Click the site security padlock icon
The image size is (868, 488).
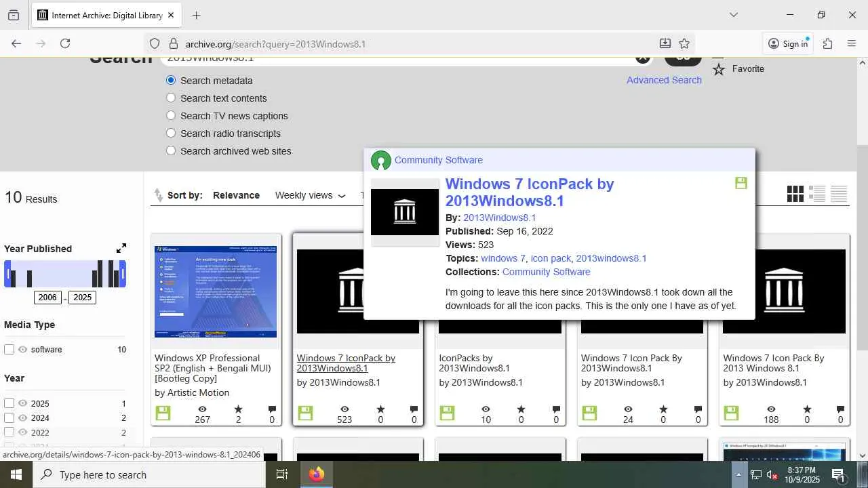[173, 43]
